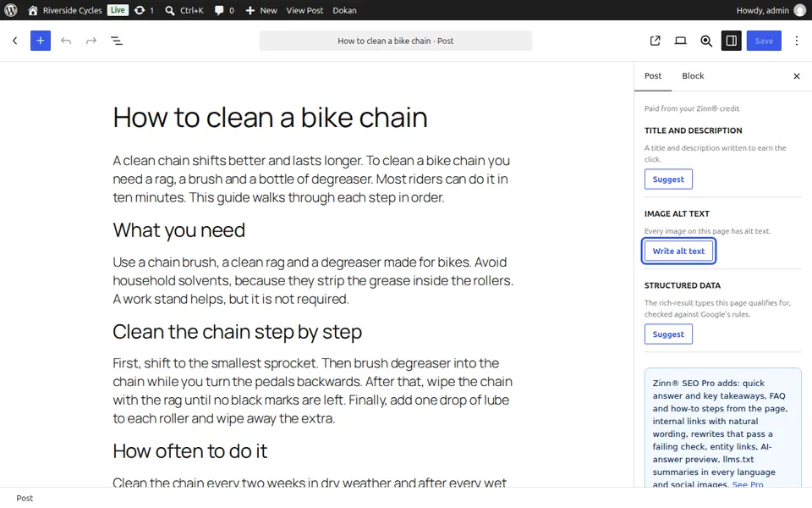The height and width of the screenshot is (508, 812).
Task: Toggle the settings sidebar panel
Action: pos(731,41)
